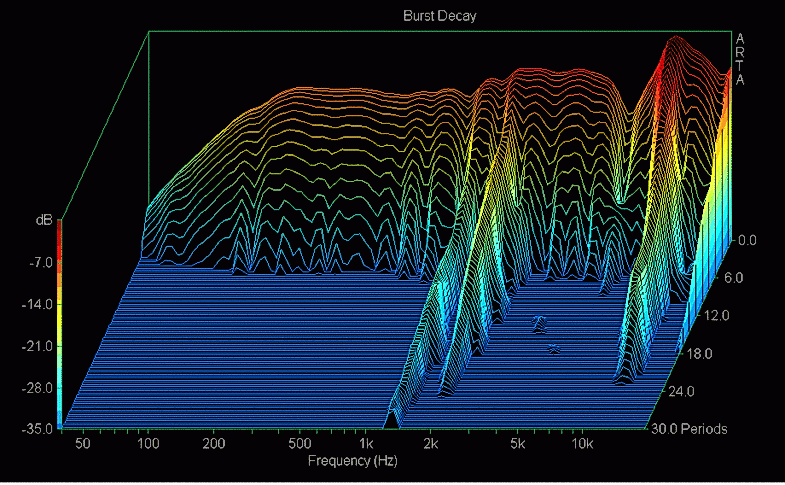Click the 2k frequency label
The height and width of the screenshot is (485, 785).
point(431,443)
